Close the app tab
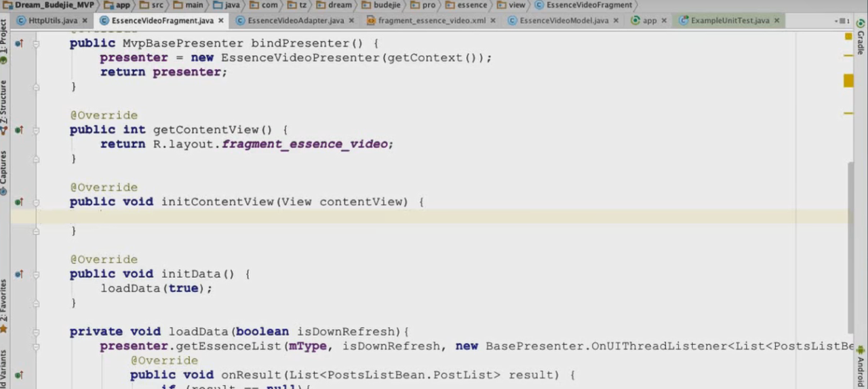Viewport: 868px width, 389px height. [x=664, y=20]
